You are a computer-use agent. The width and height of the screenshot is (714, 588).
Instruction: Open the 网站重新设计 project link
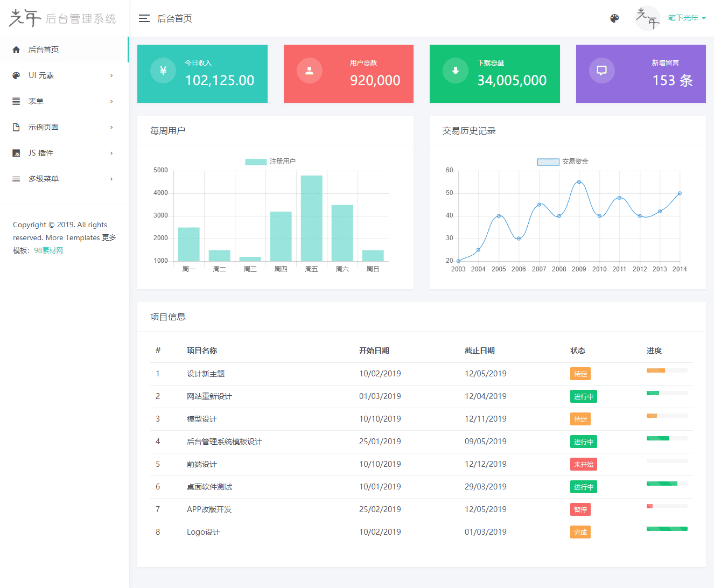[209, 396]
